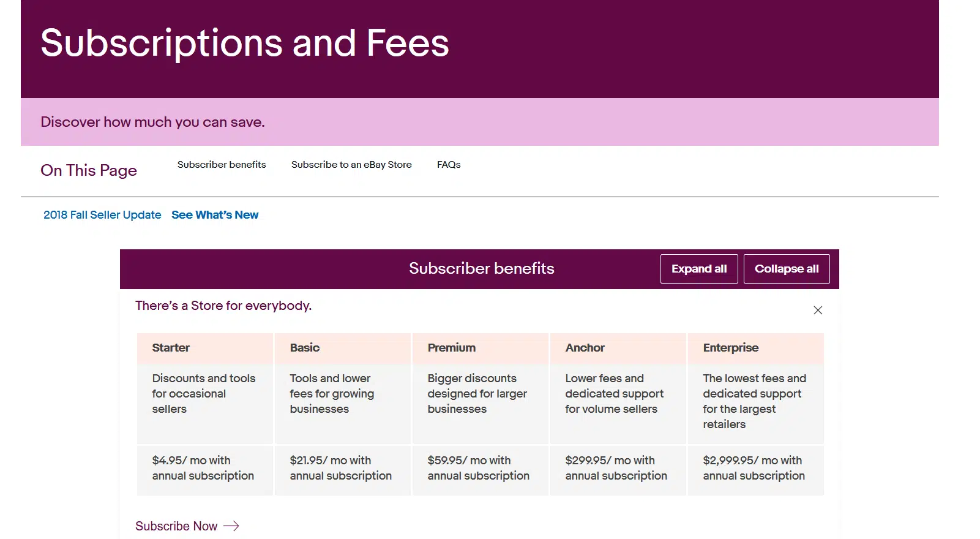This screenshot has height=539, width=980.
Task: Click the $2,999.95/mo Enterprise price cell
Action: [x=754, y=469]
